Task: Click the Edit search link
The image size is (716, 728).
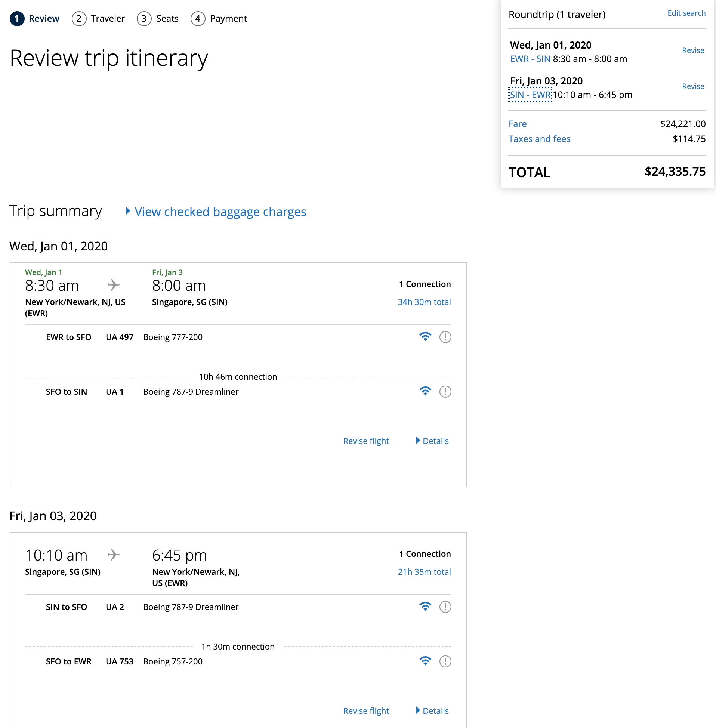Action: (686, 13)
